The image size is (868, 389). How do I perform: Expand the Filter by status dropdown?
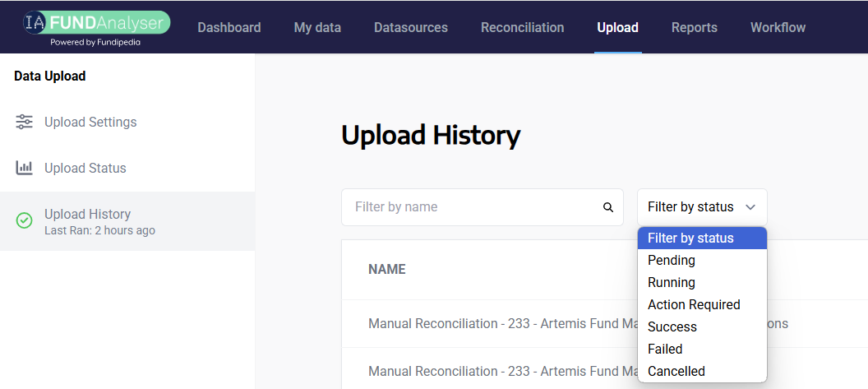click(701, 207)
